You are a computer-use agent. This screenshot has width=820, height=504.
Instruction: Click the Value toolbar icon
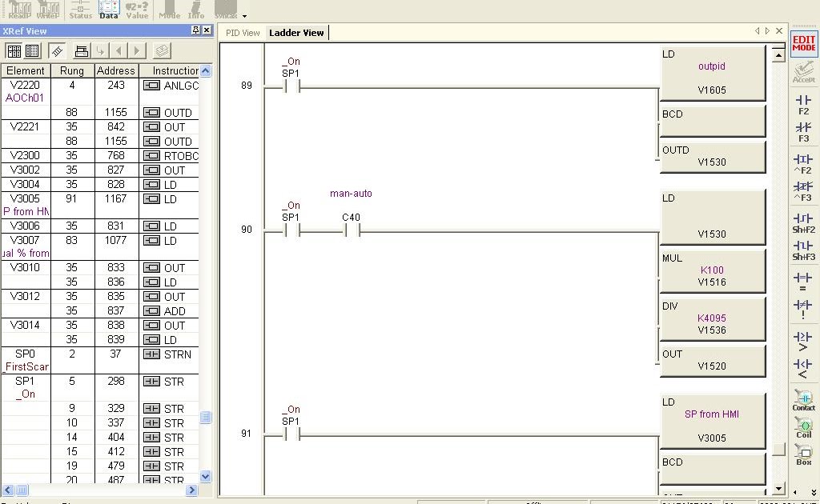(x=137, y=10)
